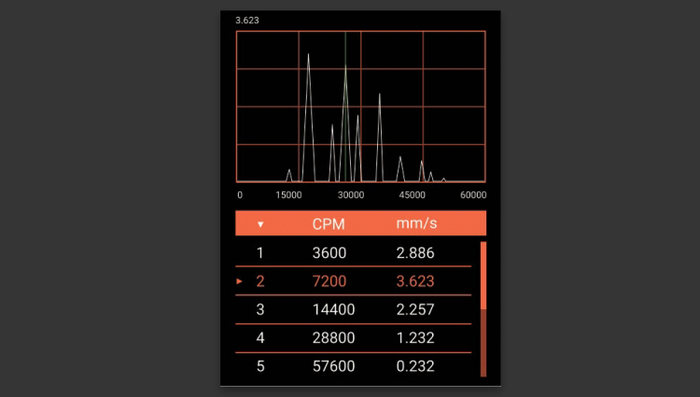Click the 15000 x-axis label
700x397 pixels.
[288, 195]
